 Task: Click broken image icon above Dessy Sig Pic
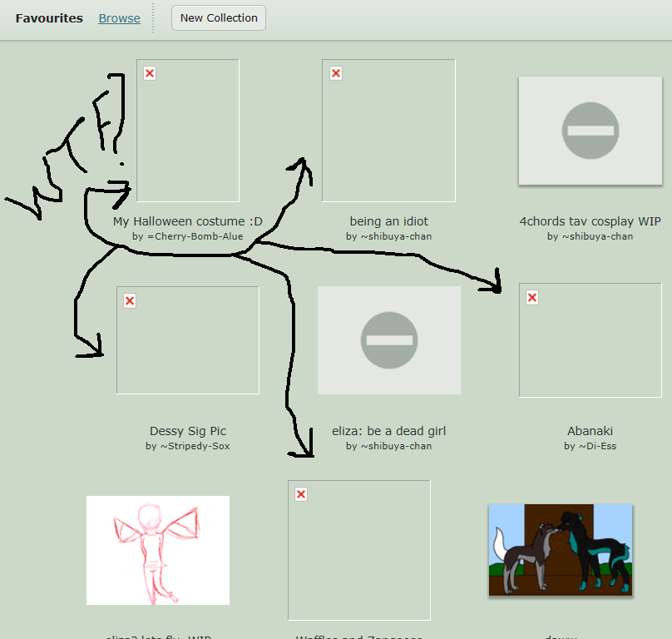(130, 300)
